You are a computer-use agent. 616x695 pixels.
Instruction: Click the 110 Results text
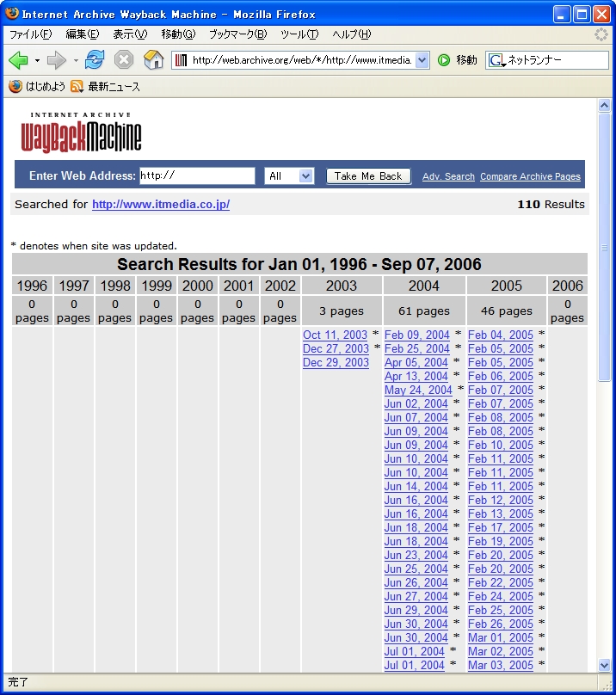551,205
